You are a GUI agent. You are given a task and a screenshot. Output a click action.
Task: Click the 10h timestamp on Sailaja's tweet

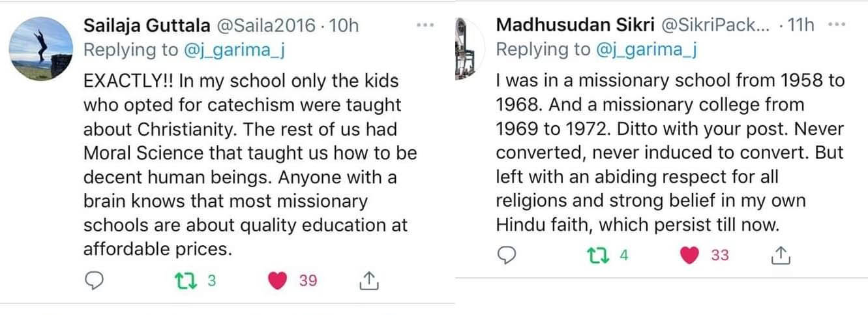click(345, 25)
